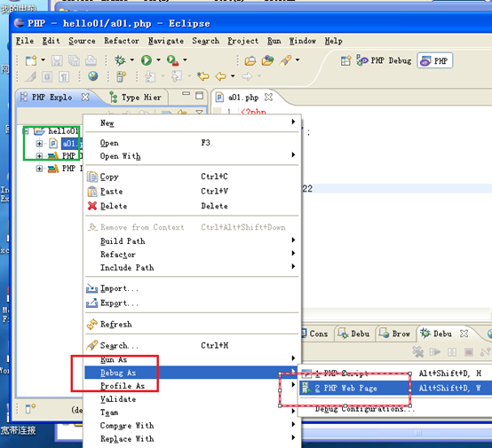Screen dimensions: 492x448
Task: Open the New file dropdown arrow
Action: (43, 59)
